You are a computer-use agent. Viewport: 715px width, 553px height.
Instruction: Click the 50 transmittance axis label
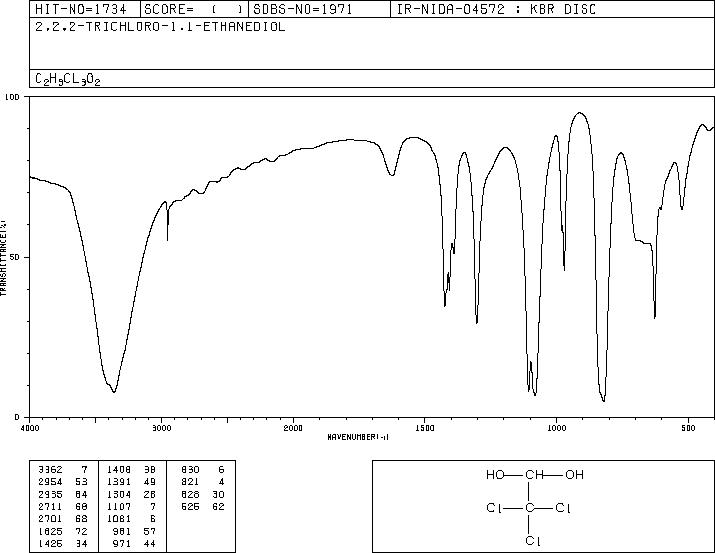14,257
